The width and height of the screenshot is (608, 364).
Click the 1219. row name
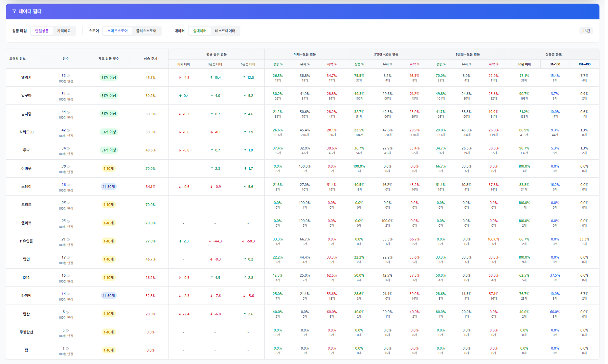tap(26, 278)
